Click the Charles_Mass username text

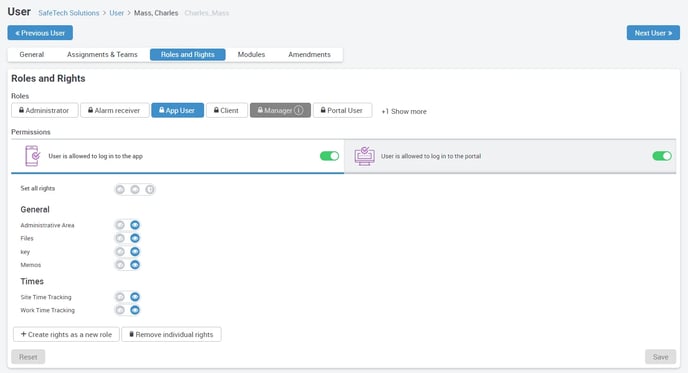[x=207, y=13]
